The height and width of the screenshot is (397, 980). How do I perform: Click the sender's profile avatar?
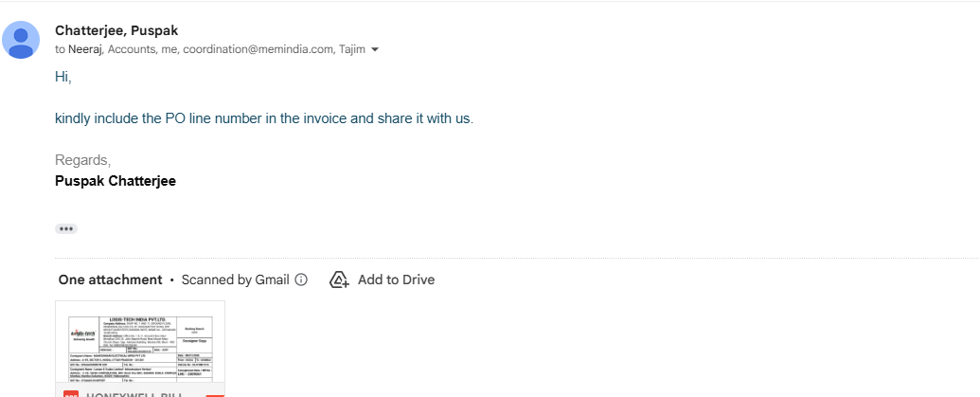[x=21, y=39]
